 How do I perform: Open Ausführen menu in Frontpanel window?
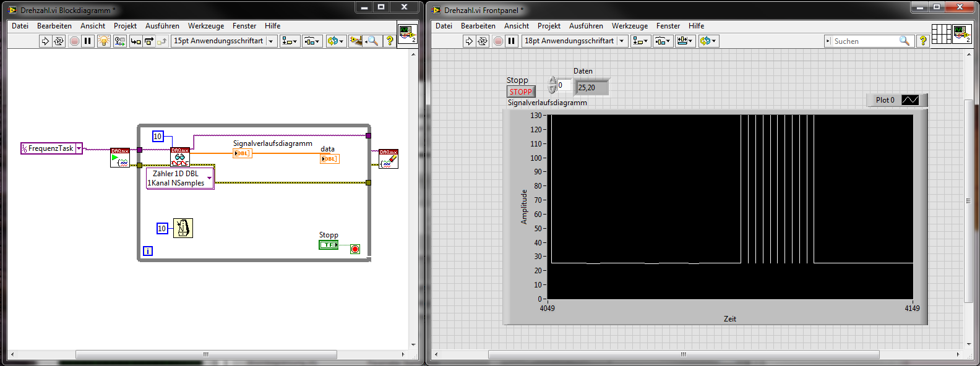(x=585, y=26)
